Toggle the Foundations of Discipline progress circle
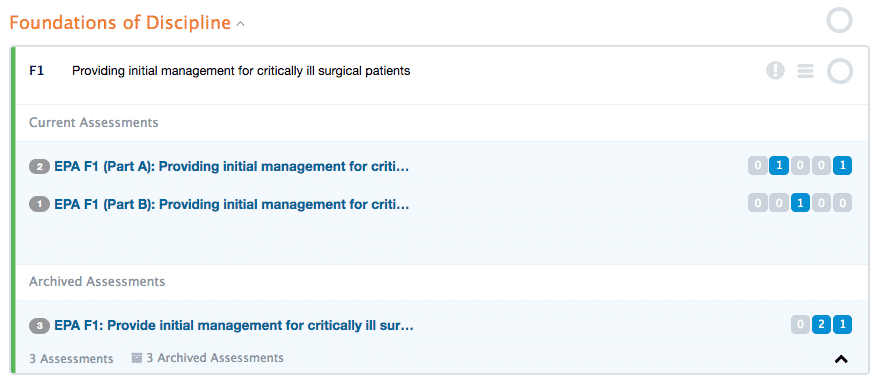881x381 pixels. tap(839, 20)
